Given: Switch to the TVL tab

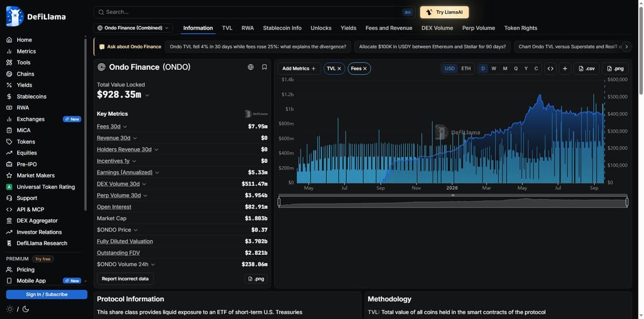Looking at the screenshot, I should (x=227, y=28).
